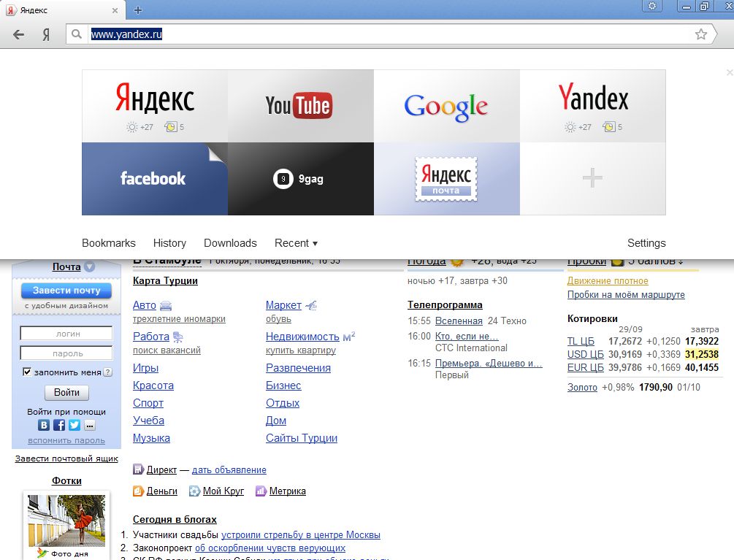Open the Яндекс Почта tile
This screenshot has width=734, height=560.
(x=447, y=179)
